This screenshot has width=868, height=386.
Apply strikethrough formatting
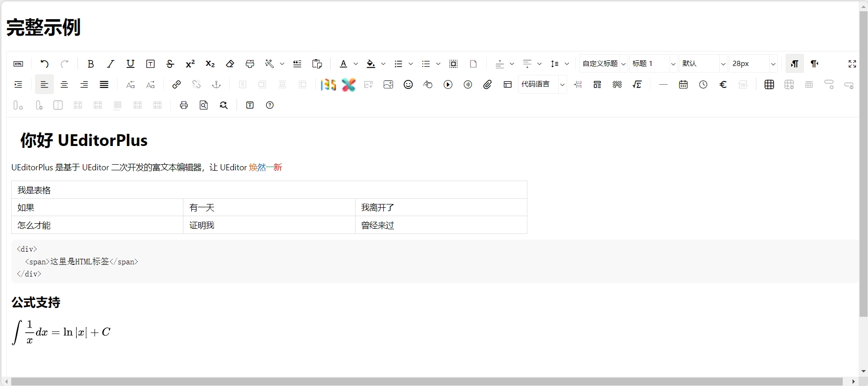coord(170,64)
